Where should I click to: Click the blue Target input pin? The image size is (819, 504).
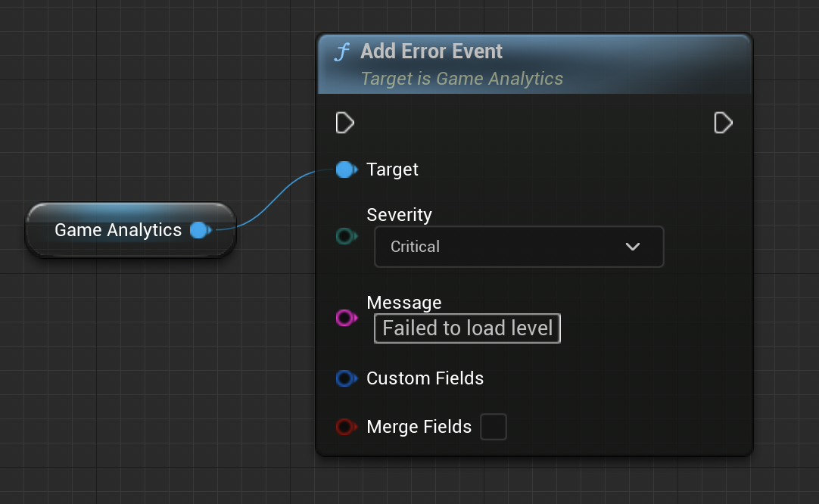tap(345, 170)
